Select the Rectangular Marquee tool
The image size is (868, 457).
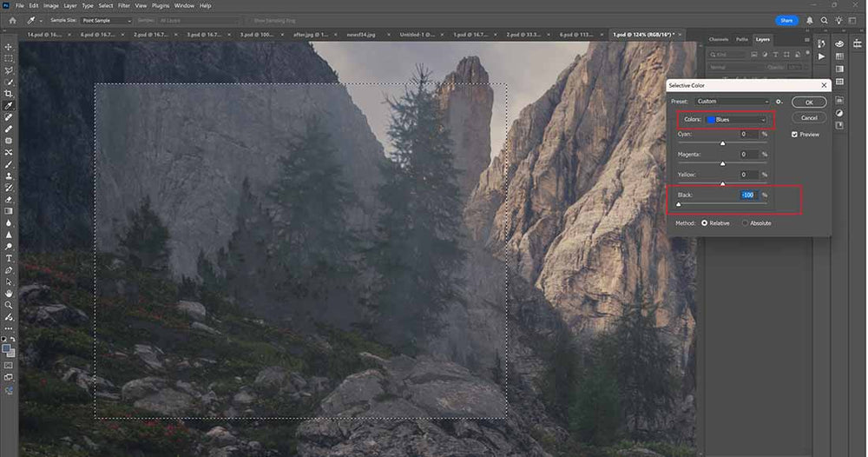pos(9,59)
